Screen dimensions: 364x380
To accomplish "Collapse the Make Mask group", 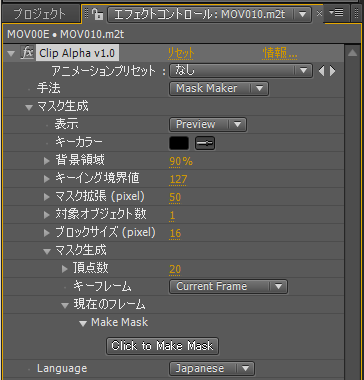I will point(83,323).
